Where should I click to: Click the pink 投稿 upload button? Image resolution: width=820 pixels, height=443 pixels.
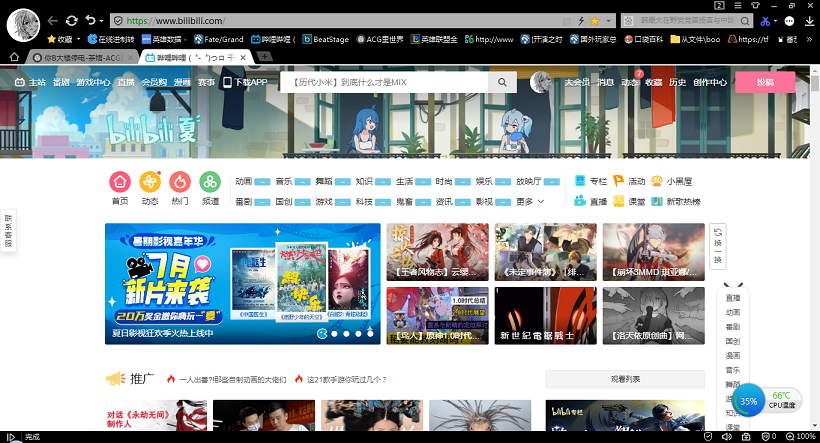point(765,82)
